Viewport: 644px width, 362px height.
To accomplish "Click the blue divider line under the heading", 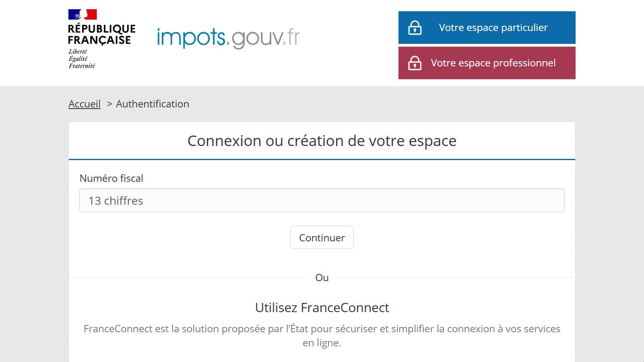I will (x=322, y=159).
